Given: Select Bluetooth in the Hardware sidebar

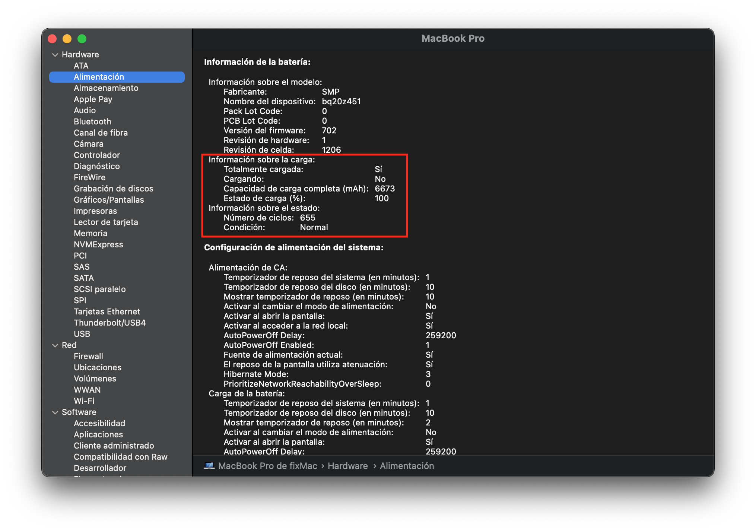Looking at the screenshot, I should coord(93,121).
